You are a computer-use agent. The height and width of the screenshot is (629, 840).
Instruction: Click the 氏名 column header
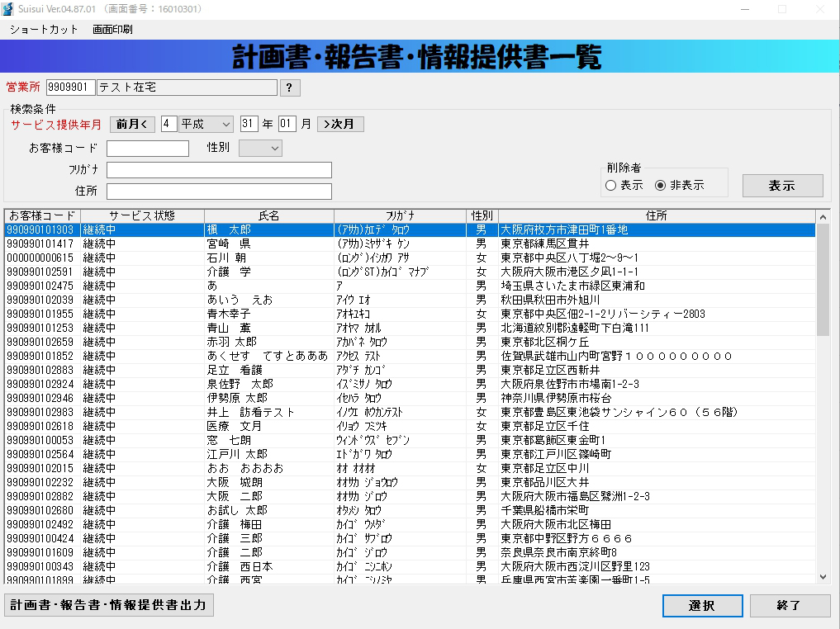[269, 215]
